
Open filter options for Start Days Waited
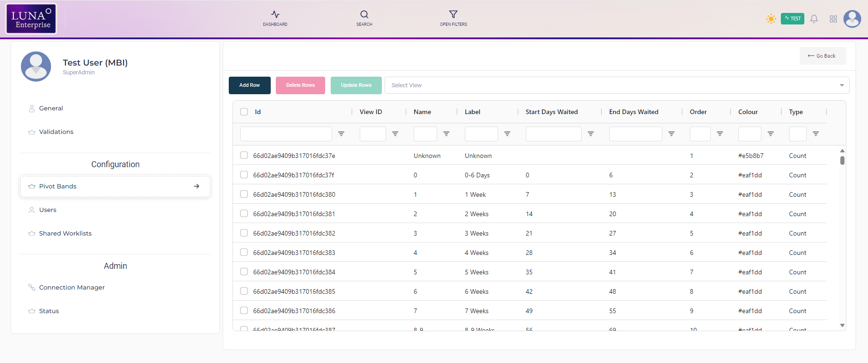[x=590, y=134]
